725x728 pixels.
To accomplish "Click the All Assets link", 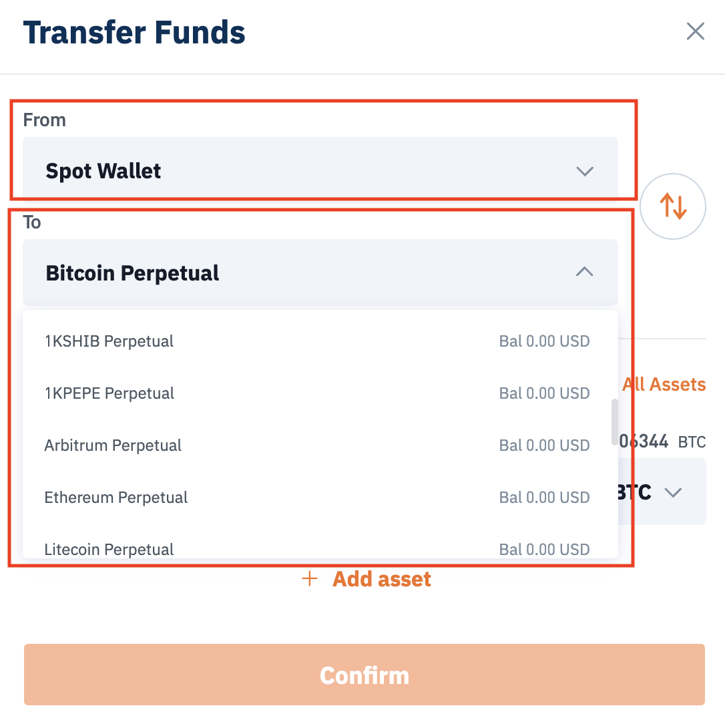I will coord(664,385).
